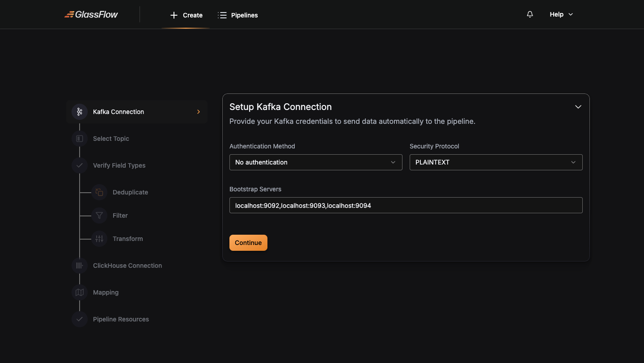Click the Setup Kafka Connection heading
This screenshot has height=363, width=644.
coord(280,107)
